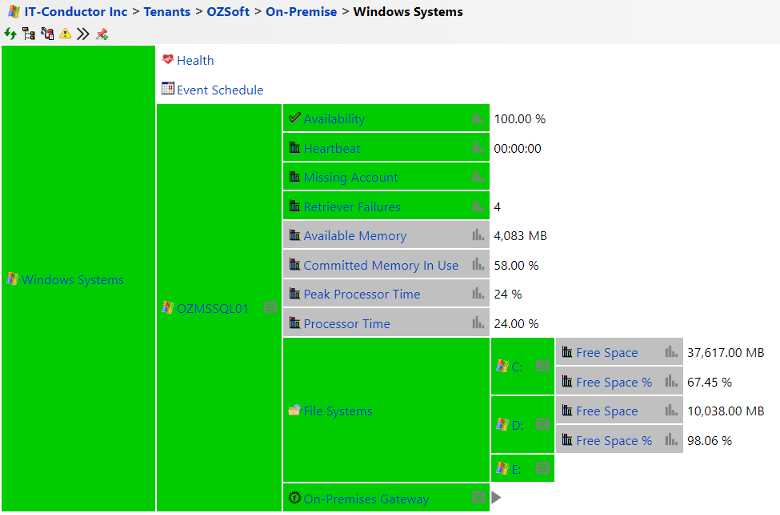
Task: Click the double chevron expand-all icon
Action: [83, 34]
